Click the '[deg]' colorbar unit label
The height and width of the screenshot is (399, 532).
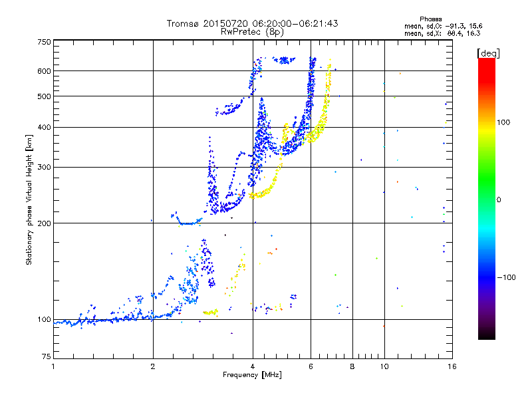click(488, 53)
